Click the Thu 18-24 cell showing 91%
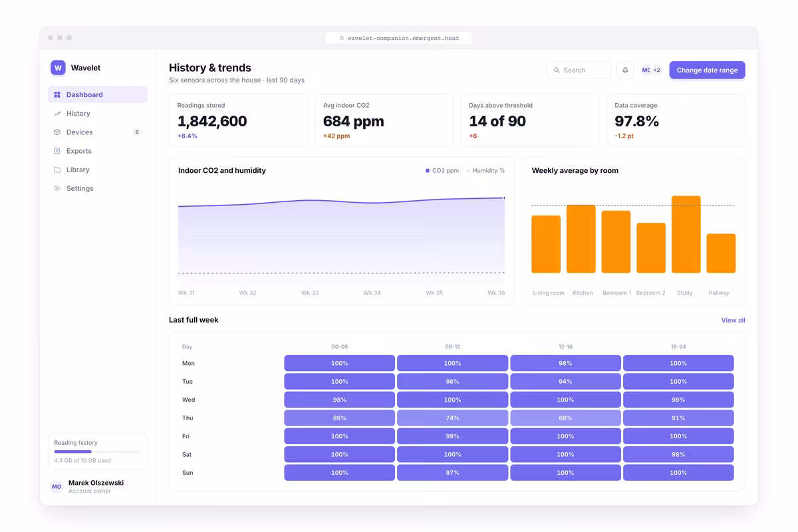798x532 pixels. click(x=678, y=418)
